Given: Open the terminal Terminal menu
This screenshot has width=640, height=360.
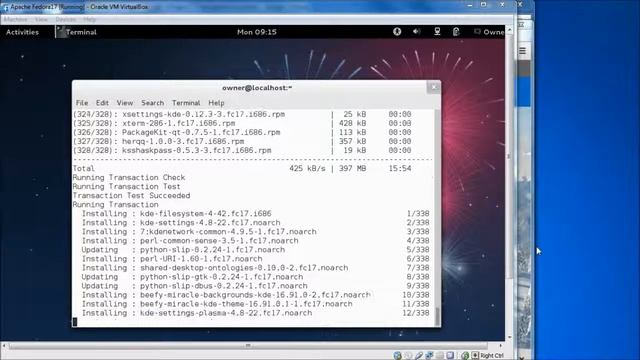Looking at the screenshot, I should [186, 103].
